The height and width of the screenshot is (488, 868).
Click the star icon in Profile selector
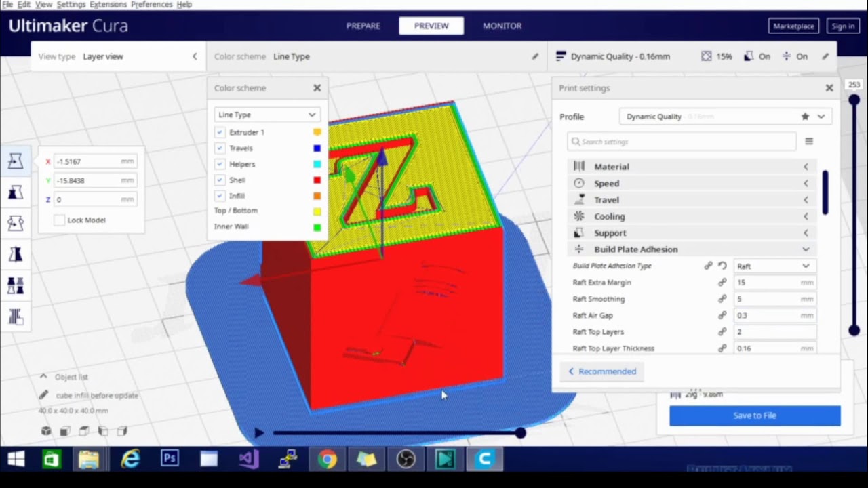pyautogui.click(x=805, y=117)
